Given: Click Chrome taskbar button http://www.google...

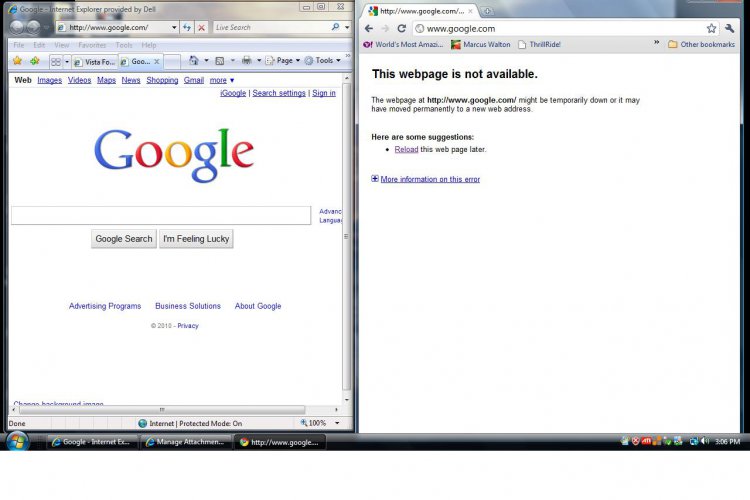Looking at the screenshot, I should pyautogui.click(x=280, y=442).
